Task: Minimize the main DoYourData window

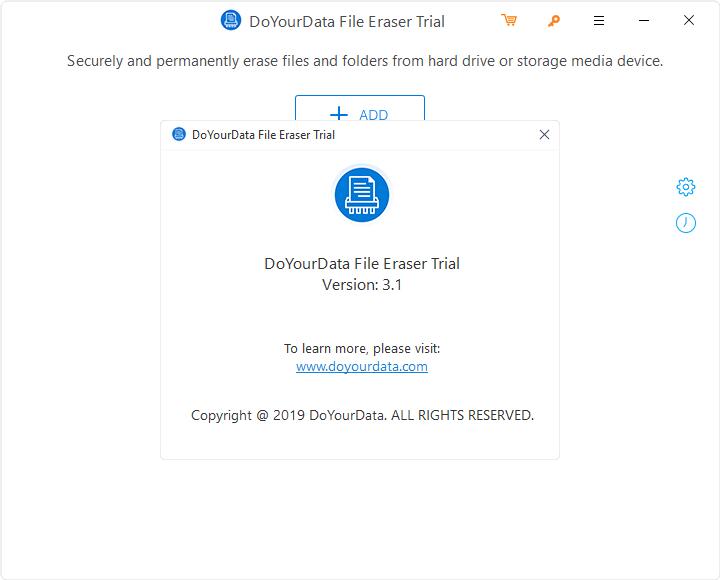Action: (x=644, y=21)
